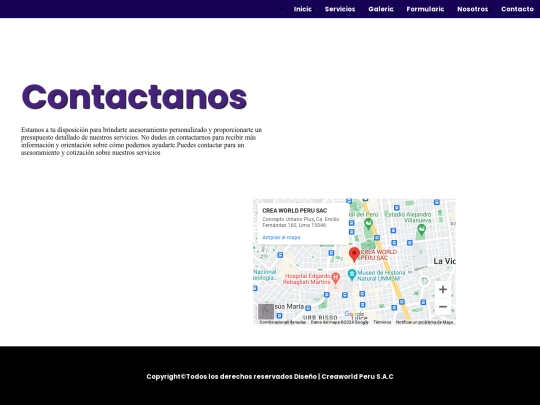Click the CREA WORLD PERU SAC info card title

[x=294, y=210]
